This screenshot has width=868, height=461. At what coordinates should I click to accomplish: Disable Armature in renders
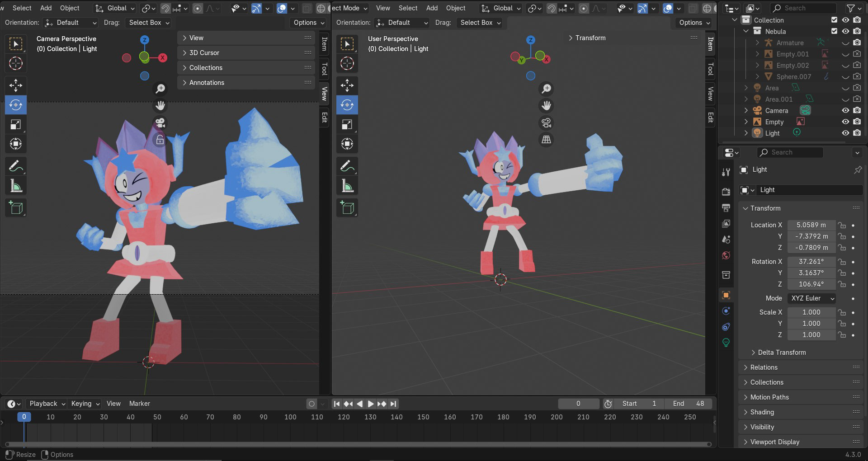click(x=857, y=42)
